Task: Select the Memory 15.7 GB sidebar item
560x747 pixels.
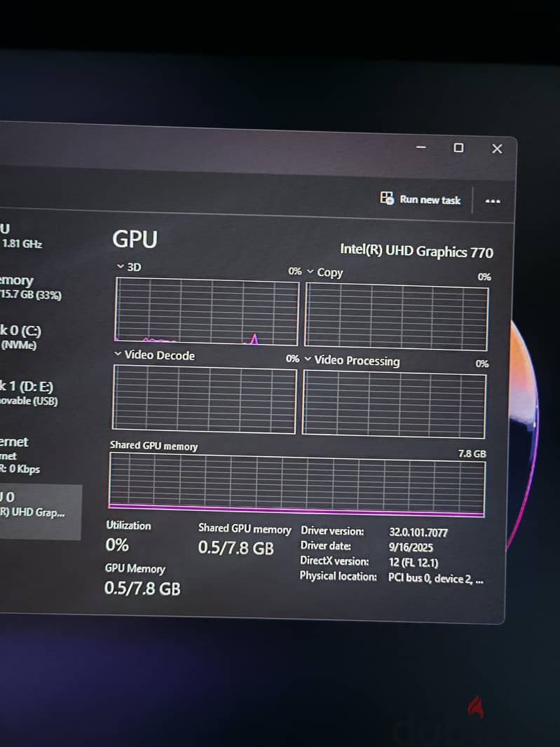Action: 31,287
